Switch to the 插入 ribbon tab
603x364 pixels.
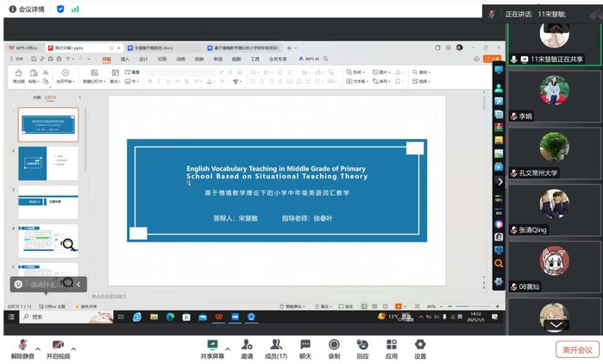pyautogui.click(x=125, y=60)
